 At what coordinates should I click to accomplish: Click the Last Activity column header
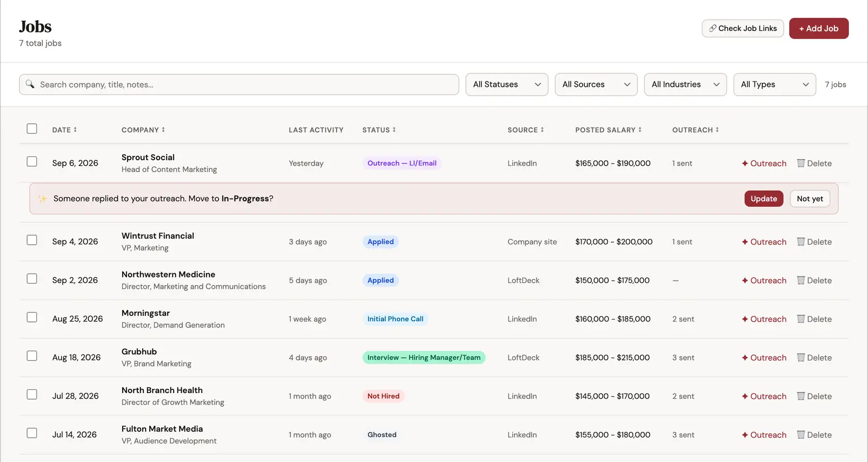[x=316, y=130]
